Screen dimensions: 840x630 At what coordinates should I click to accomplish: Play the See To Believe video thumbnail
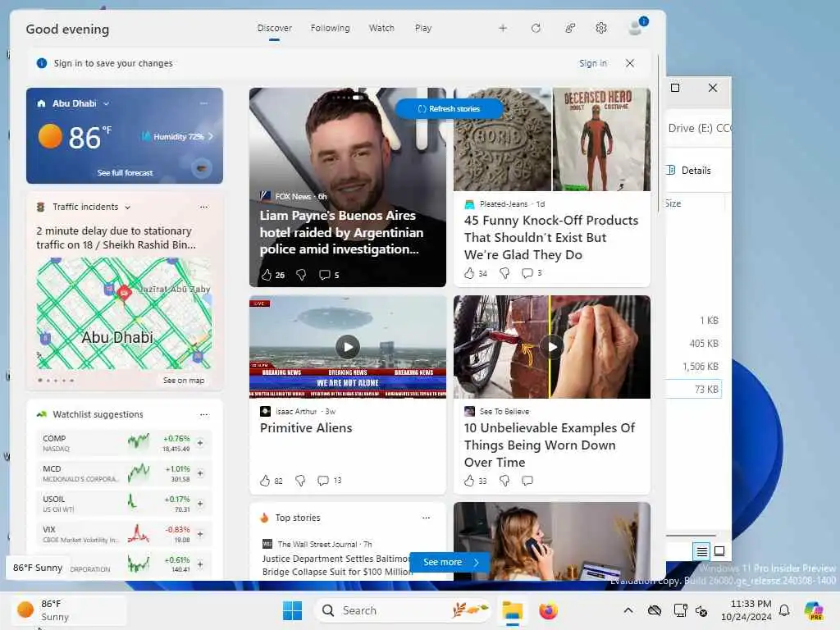coord(552,347)
